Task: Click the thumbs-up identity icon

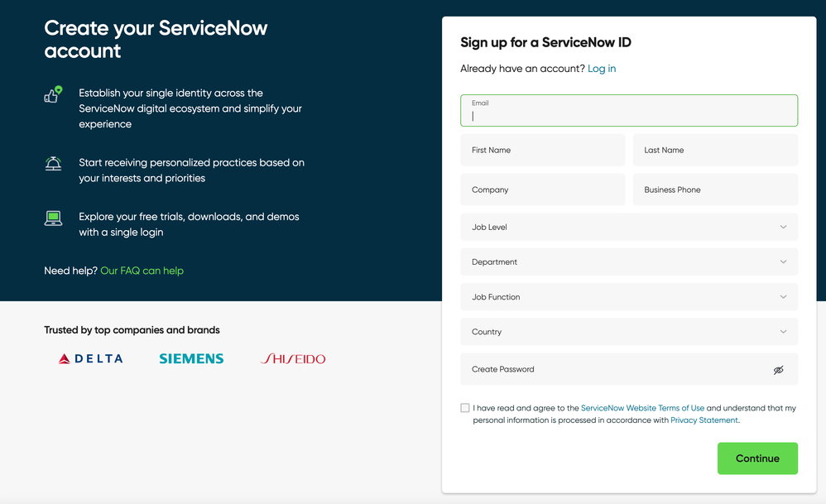Action: tap(53, 94)
